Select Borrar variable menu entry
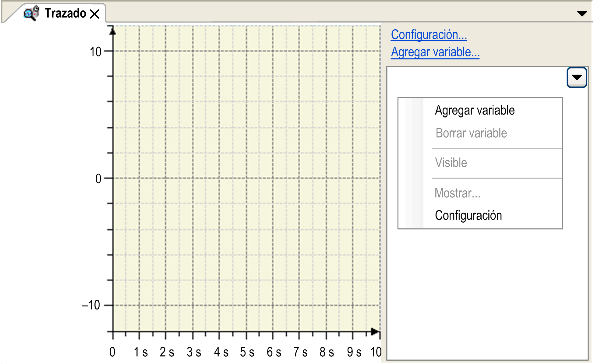 click(471, 133)
